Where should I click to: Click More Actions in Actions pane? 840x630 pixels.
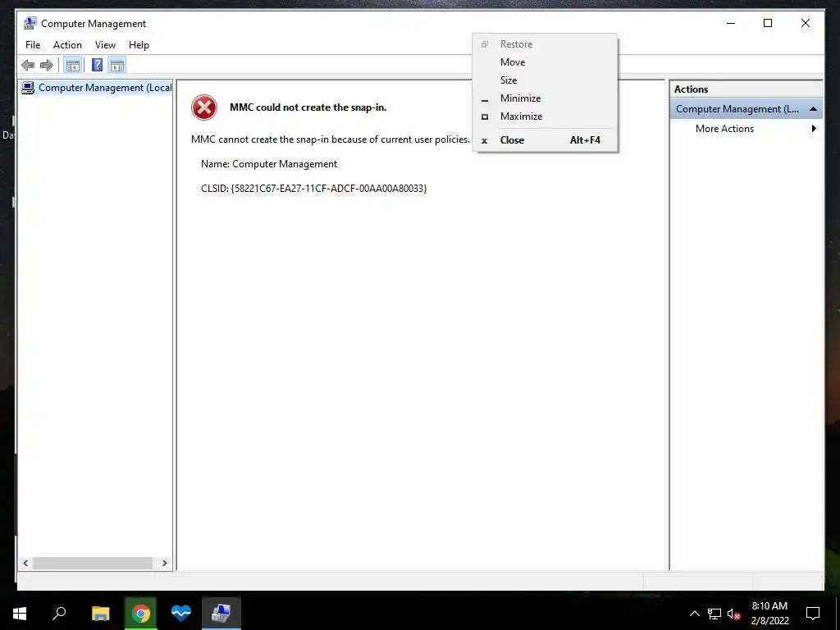click(x=724, y=129)
